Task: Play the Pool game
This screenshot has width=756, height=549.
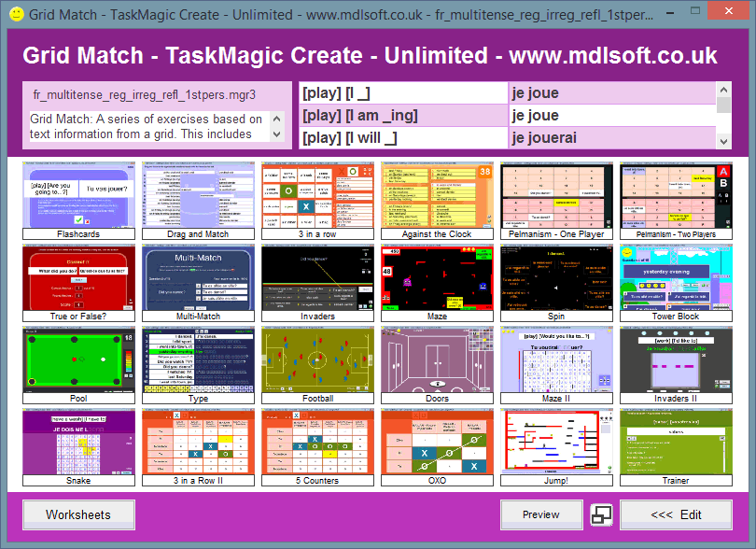Action: tap(78, 365)
